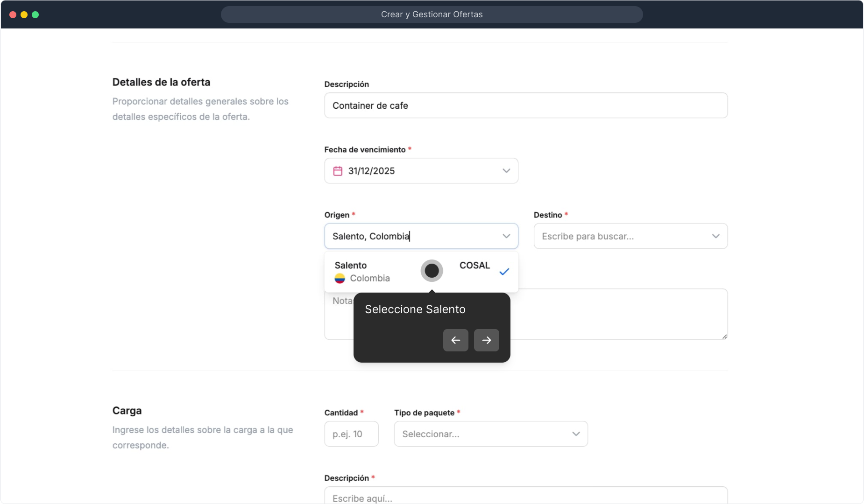Click the blue checkmark beside COSAL

[504, 272]
